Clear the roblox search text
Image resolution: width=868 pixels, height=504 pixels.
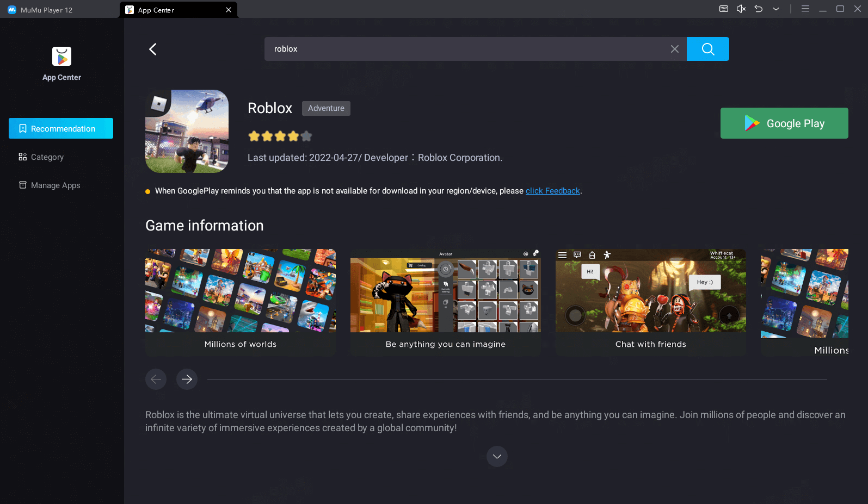click(x=674, y=49)
